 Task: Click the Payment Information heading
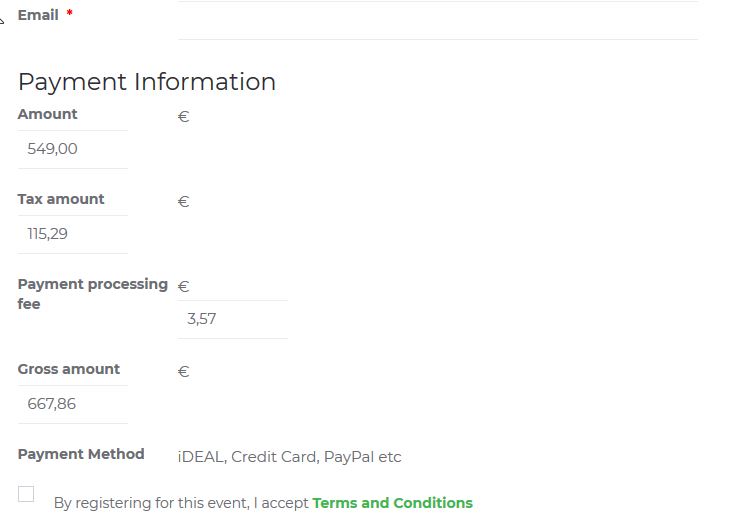click(147, 82)
